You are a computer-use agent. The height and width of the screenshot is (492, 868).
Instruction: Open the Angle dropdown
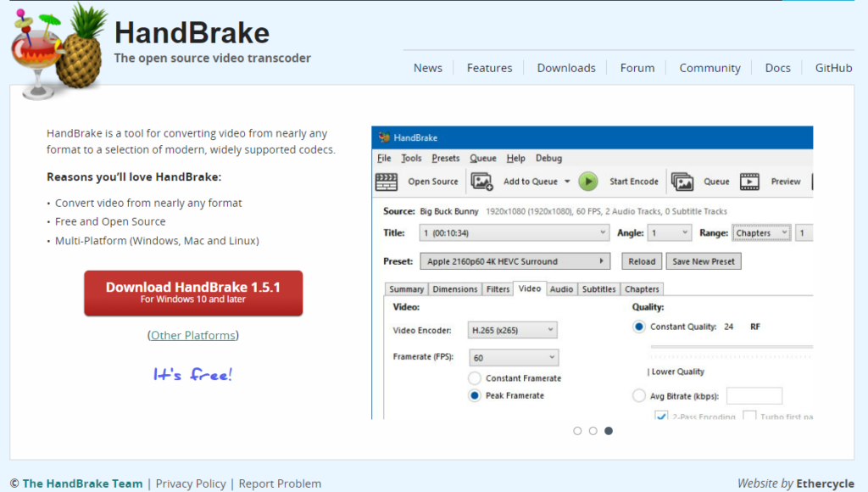coord(670,232)
